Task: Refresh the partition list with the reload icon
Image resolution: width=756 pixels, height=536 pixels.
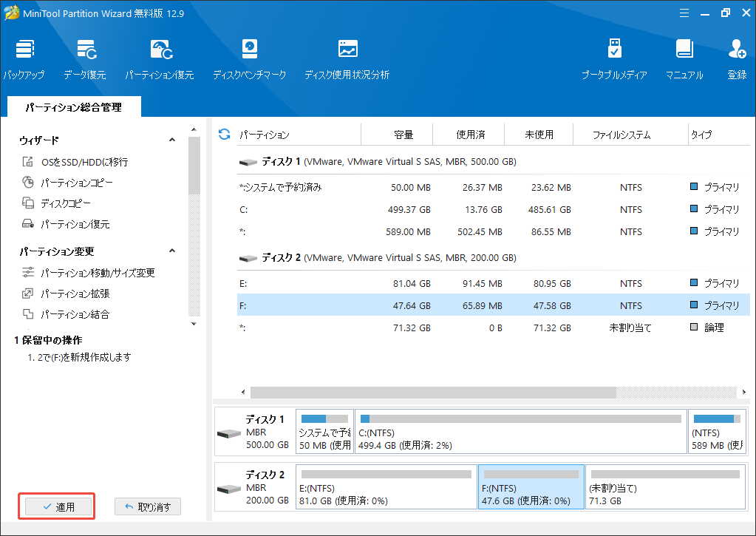Action: [x=224, y=134]
